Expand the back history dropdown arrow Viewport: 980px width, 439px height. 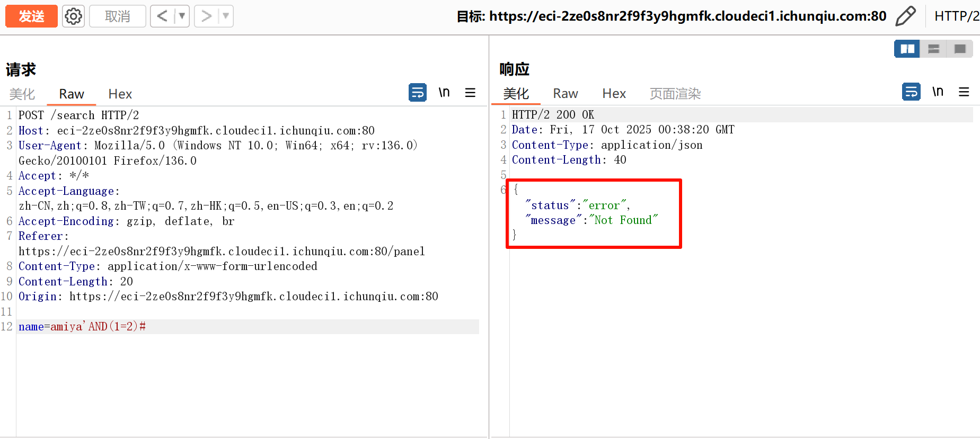(x=182, y=16)
